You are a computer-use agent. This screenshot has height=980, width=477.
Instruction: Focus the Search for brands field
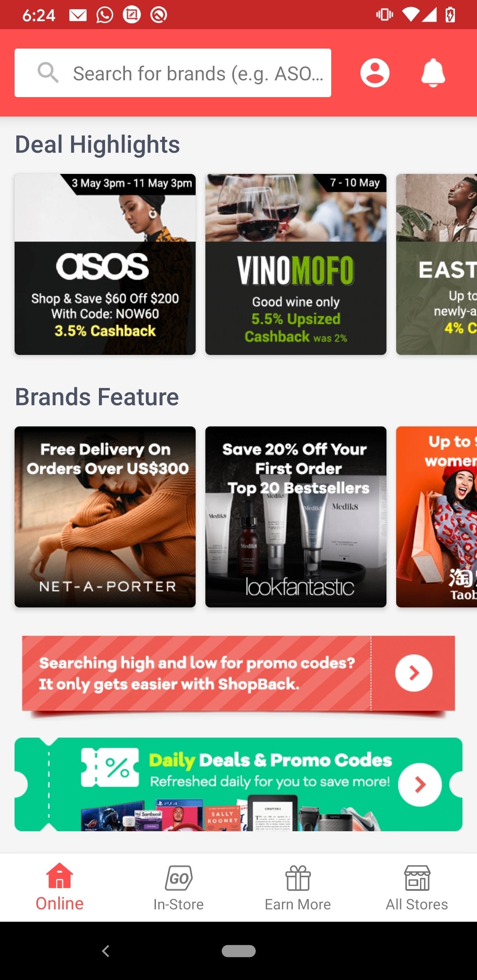click(173, 73)
